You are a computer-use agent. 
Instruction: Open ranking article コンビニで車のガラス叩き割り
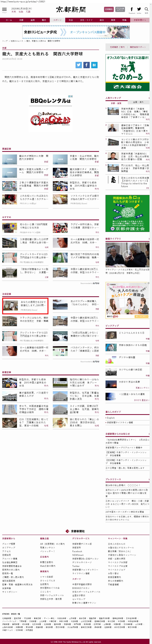tap(135, 144)
